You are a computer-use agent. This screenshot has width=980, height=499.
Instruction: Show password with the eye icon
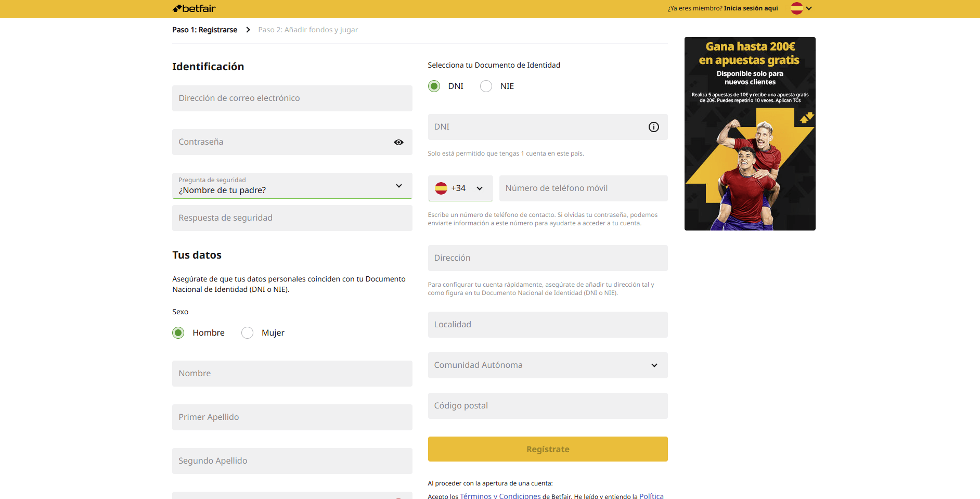tap(398, 142)
